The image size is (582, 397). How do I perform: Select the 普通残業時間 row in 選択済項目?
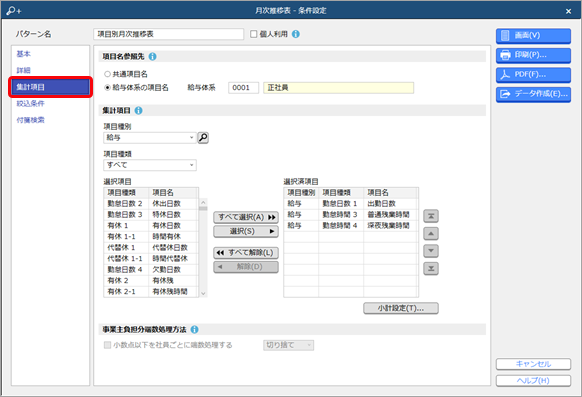pos(351,214)
